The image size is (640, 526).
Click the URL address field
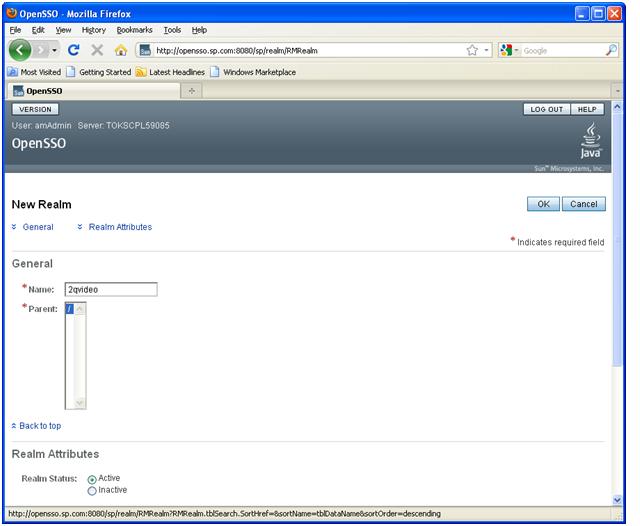[308, 51]
